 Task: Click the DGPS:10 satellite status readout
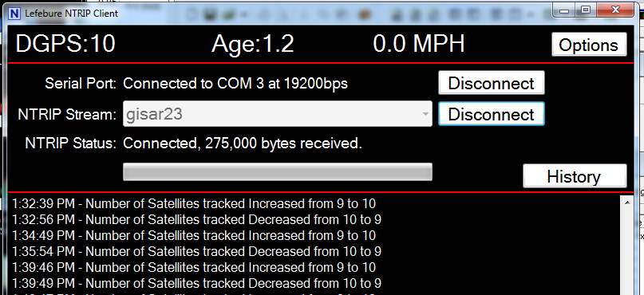(65, 44)
